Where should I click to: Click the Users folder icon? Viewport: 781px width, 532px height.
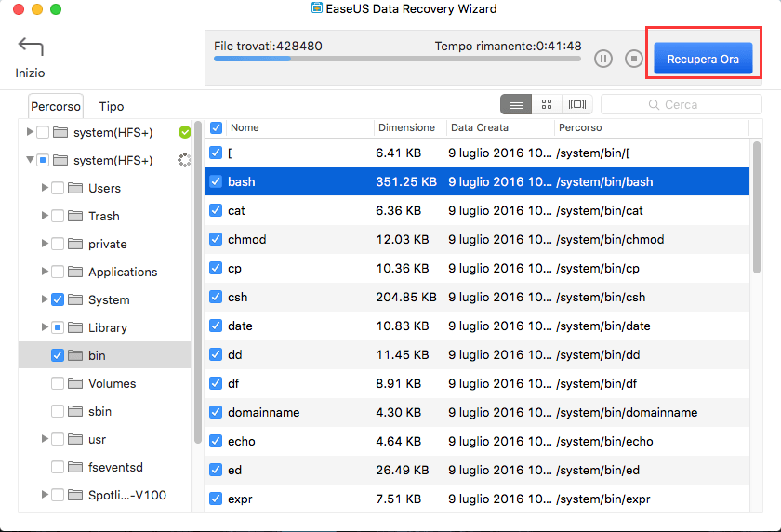pyautogui.click(x=75, y=188)
